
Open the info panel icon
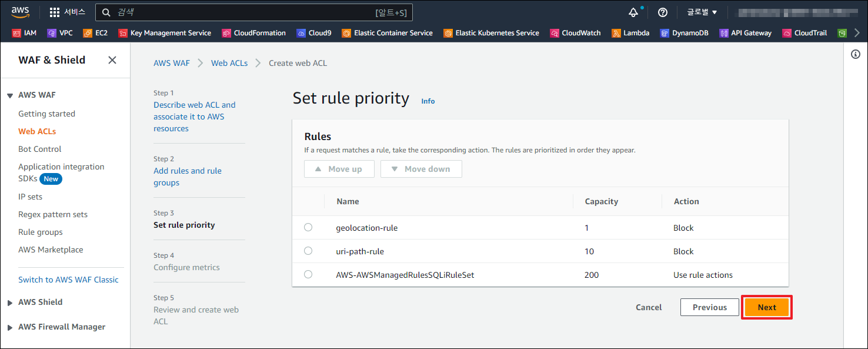coord(856,54)
